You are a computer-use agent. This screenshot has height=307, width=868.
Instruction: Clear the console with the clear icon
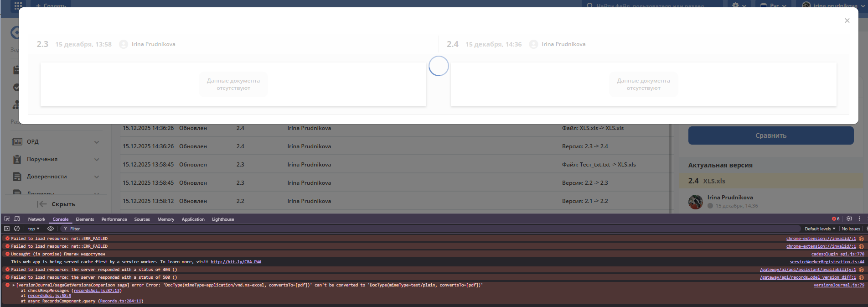tap(17, 229)
